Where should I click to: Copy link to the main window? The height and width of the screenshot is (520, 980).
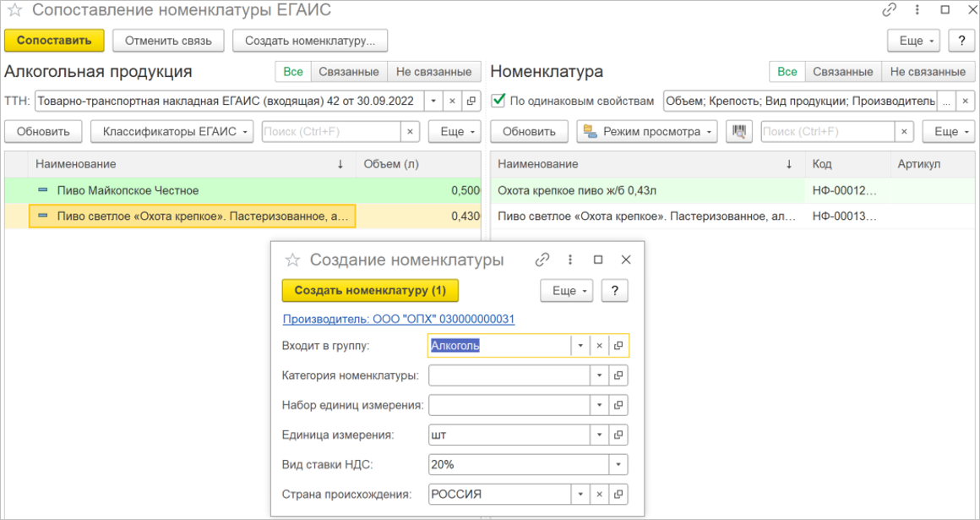tap(889, 10)
